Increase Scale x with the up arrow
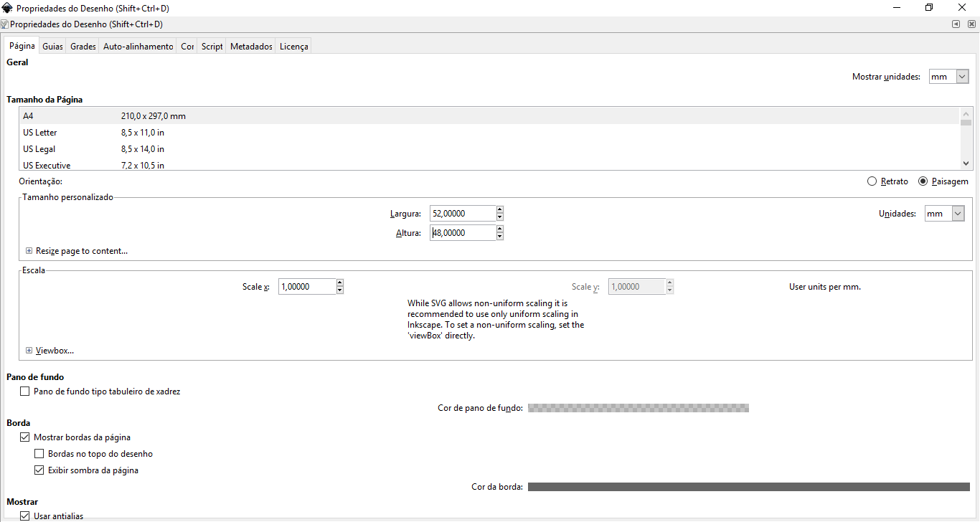 [340, 283]
